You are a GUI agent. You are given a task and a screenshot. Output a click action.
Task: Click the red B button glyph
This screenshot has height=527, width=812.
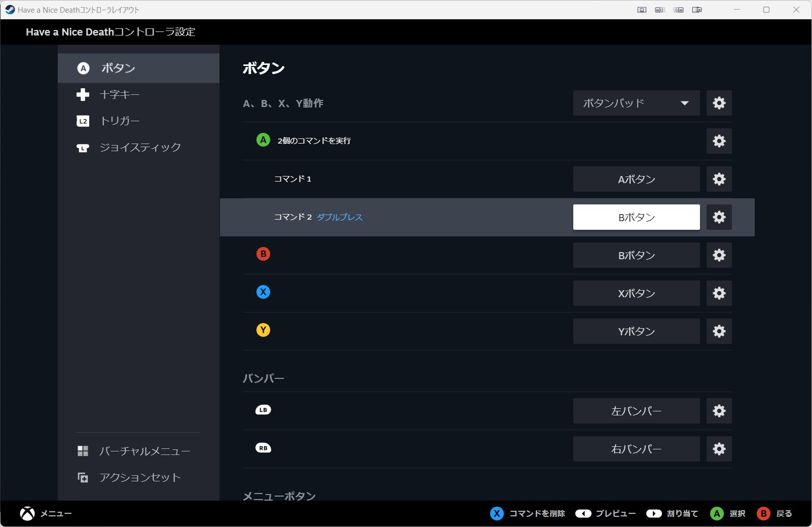pyautogui.click(x=263, y=254)
